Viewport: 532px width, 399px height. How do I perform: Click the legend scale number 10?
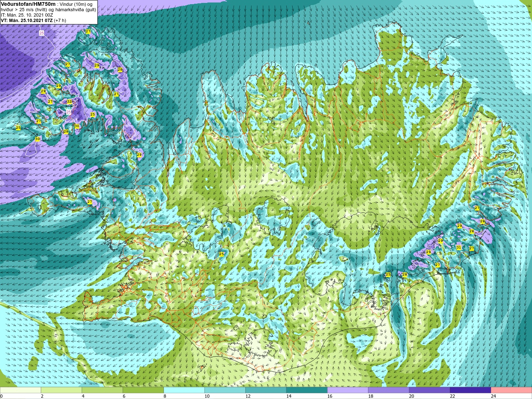click(207, 397)
